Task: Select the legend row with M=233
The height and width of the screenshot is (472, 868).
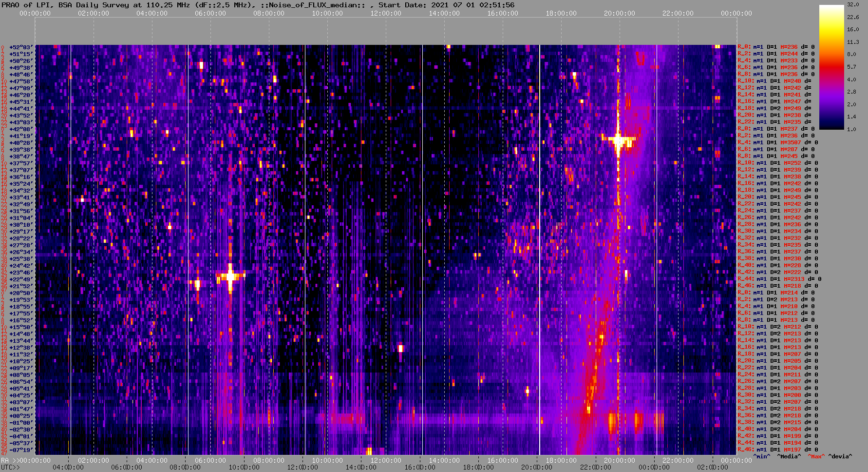Action: (x=776, y=61)
